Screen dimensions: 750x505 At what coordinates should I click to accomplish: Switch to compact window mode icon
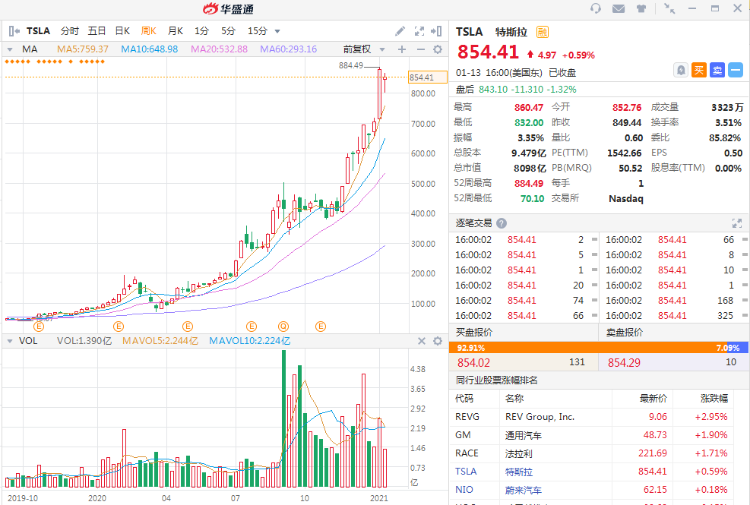tap(669, 9)
